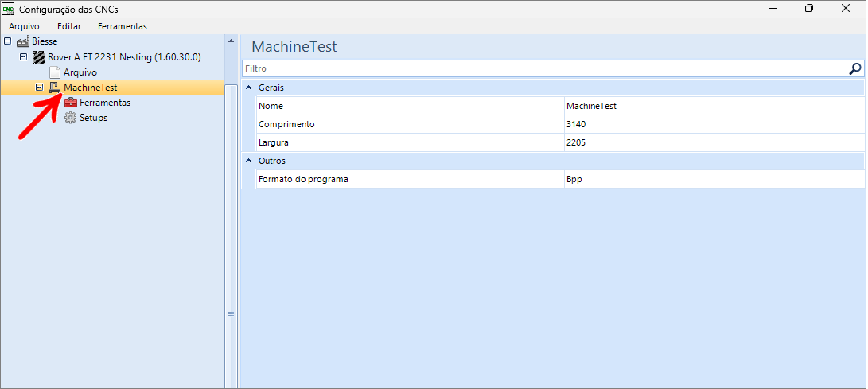Collapse the Gerais section
This screenshot has width=868, height=389.
pos(249,88)
